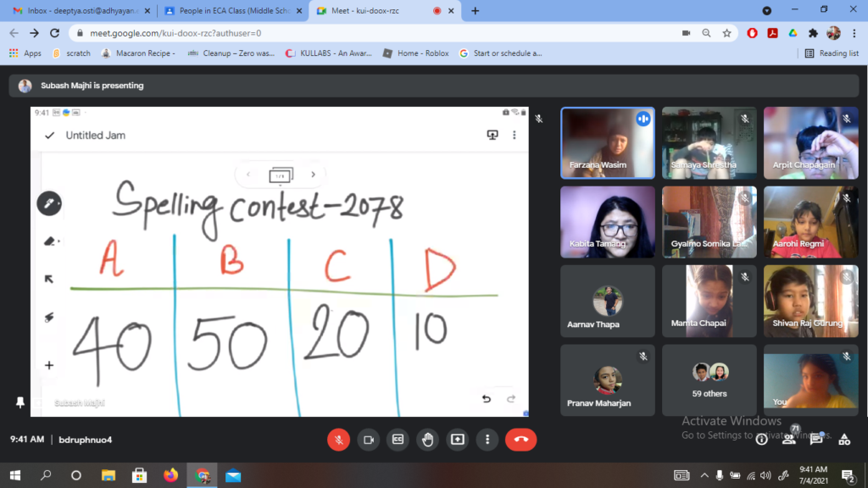Expand the Jamboard frame bar

[280, 175]
